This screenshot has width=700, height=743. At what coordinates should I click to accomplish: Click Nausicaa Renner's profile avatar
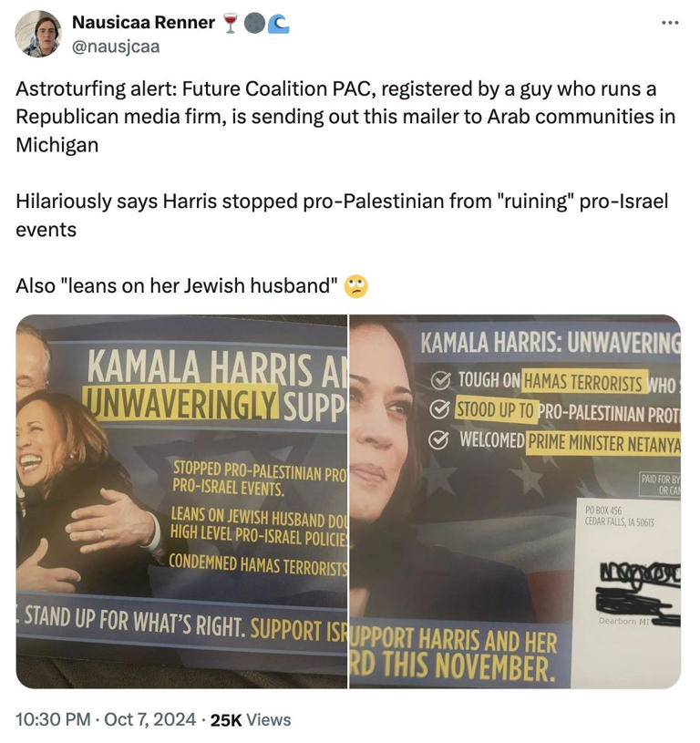(38, 34)
